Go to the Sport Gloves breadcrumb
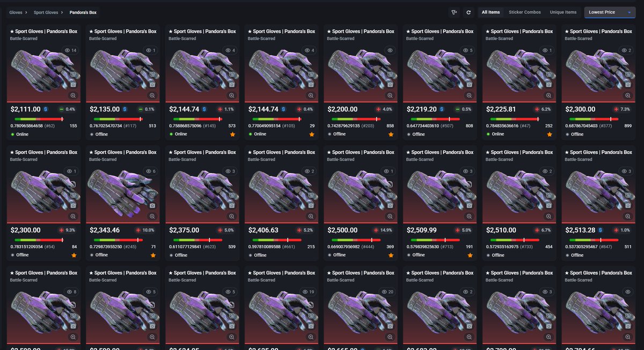Image resolution: width=644 pixels, height=350 pixels. [x=45, y=12]
